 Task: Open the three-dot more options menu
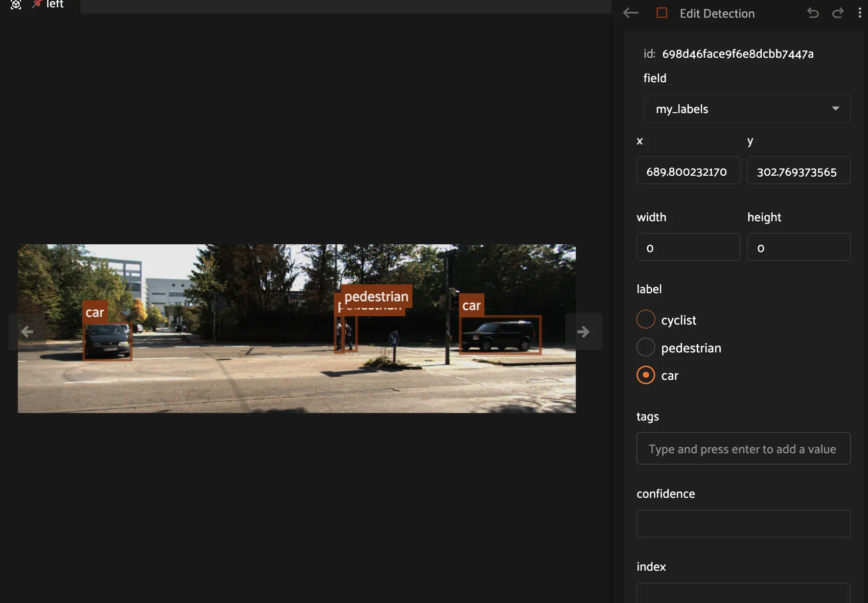point(860,13)
